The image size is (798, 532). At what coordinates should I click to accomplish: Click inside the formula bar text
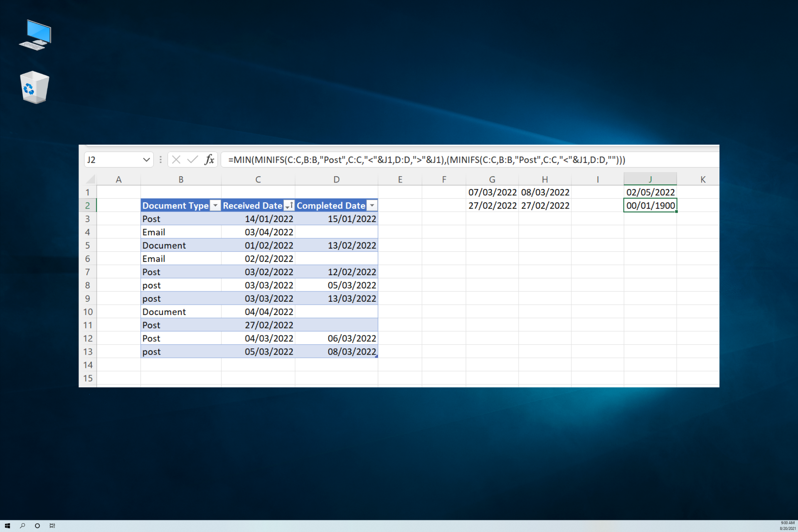[x=426, y=160]
